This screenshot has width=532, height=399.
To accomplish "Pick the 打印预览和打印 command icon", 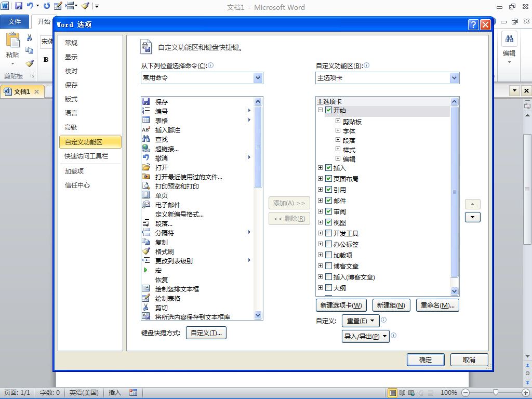I will [x=146, y=185].
